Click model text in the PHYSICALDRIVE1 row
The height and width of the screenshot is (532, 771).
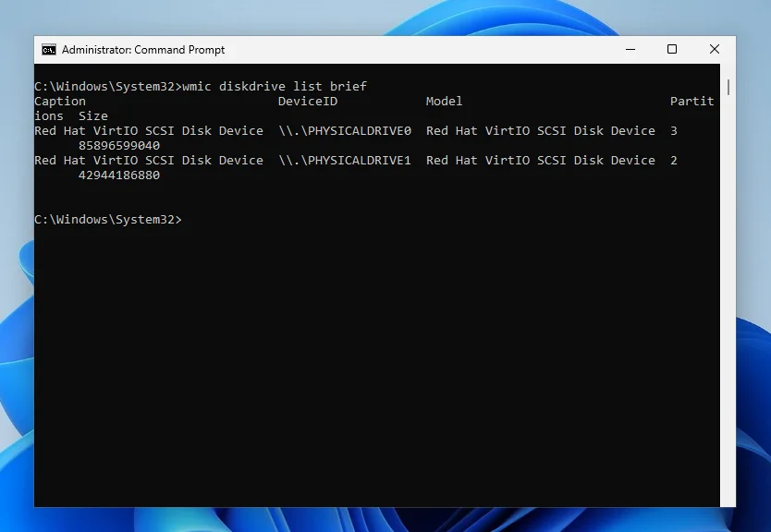coord(541,160)
